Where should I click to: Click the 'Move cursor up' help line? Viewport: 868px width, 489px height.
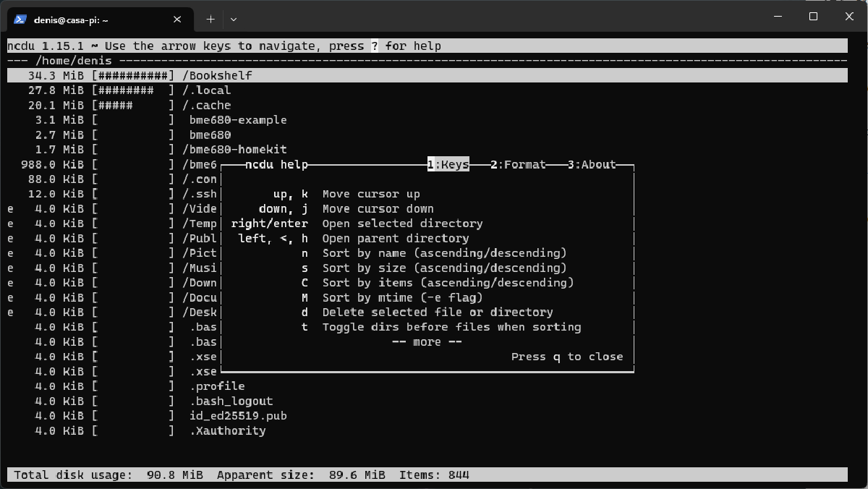pos(371,194)
